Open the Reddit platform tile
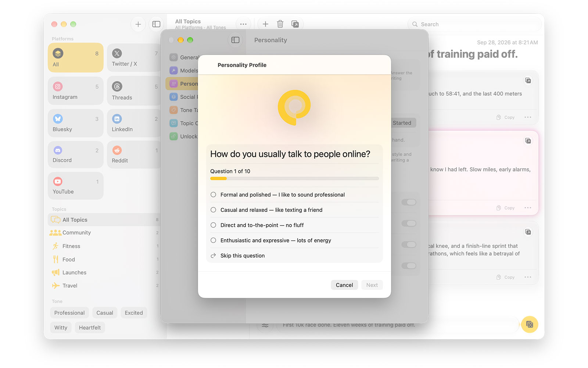The width and height of the screenshot is (588, 368). coord(134,155)
